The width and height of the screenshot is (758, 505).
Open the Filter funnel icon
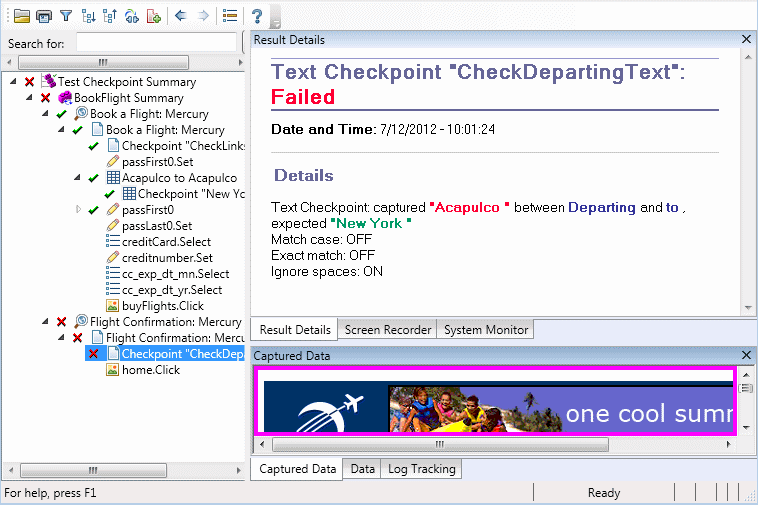point(65,16)
